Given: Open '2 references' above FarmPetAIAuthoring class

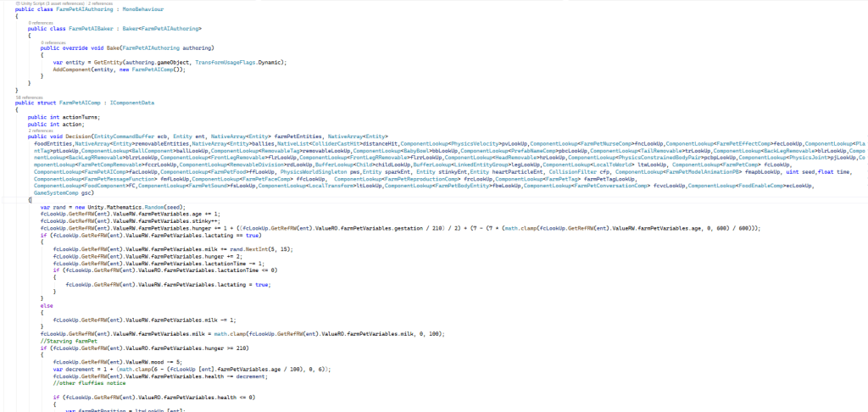Looking at the screenshot, I should coord(102,3).
